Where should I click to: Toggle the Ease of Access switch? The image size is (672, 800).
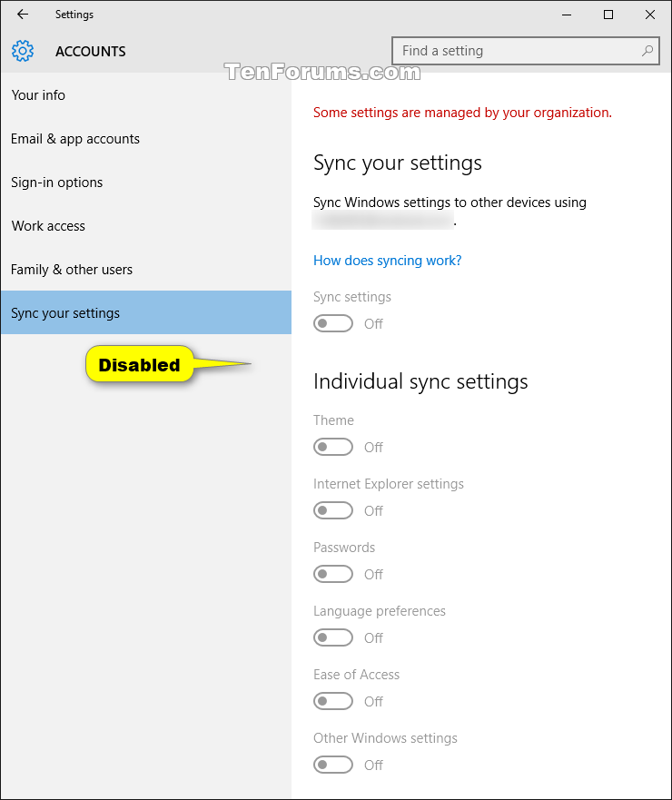pyautogui.click(x=333, y=701)
